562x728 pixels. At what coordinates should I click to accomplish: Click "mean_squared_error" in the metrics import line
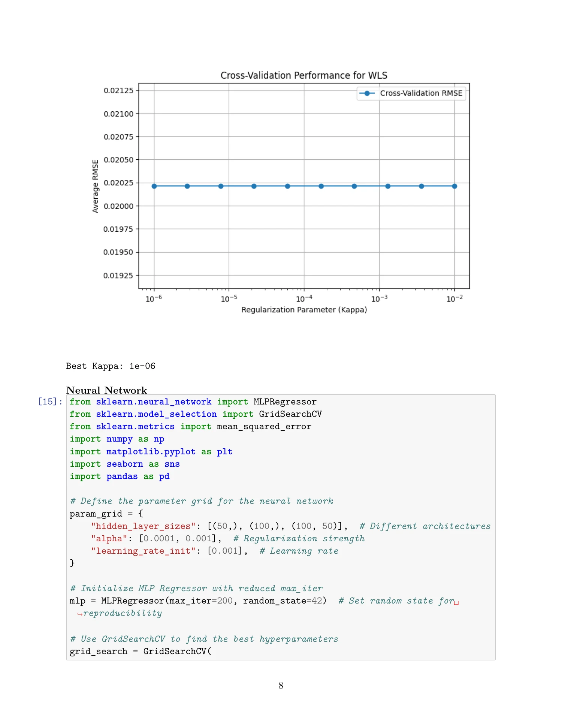264,427
